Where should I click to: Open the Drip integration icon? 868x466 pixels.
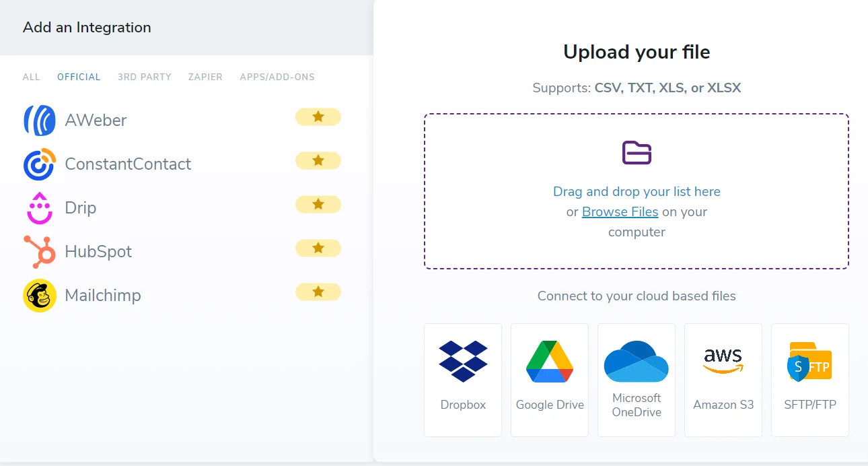pyautogui.click(x=38, y=207)
